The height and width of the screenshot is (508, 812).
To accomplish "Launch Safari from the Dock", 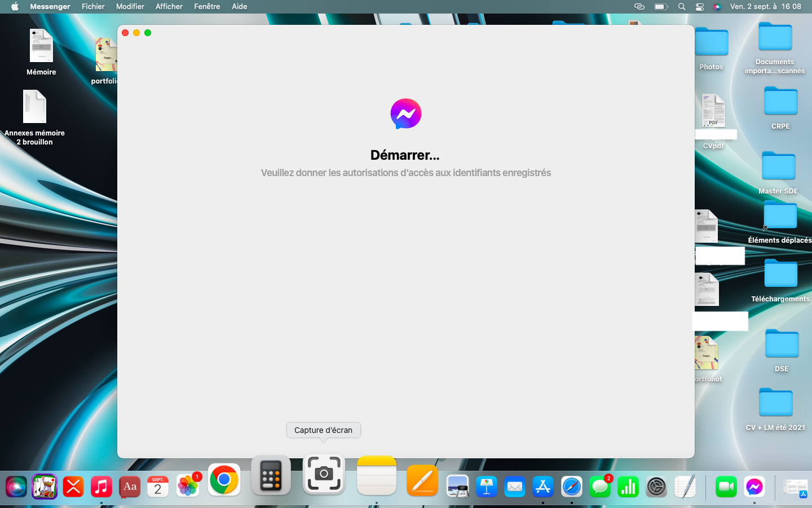I will (x=571, y=487).
